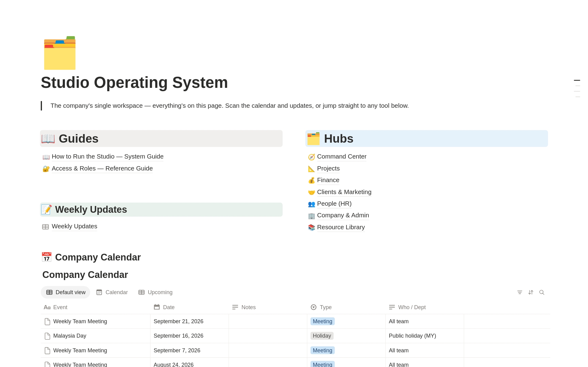Screen dimensions: 588x367
Task: Open the Finance hub page
Action: click(328, 180)
